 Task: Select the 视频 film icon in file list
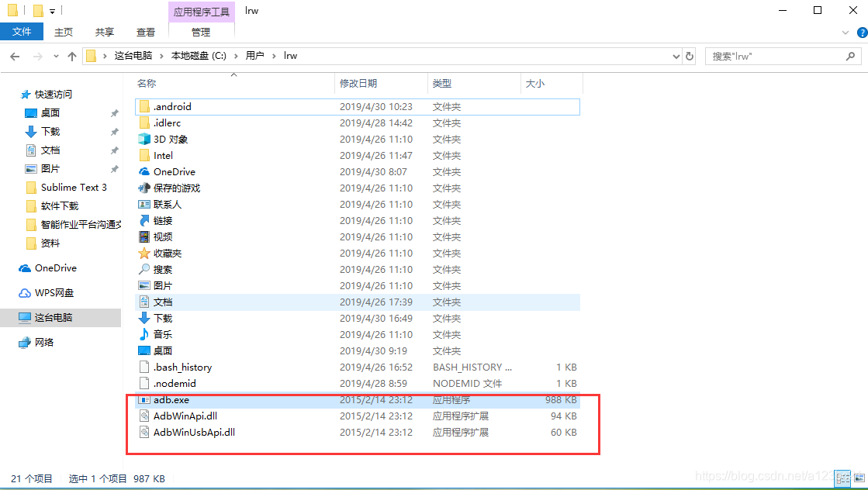[x=144, y=236]
